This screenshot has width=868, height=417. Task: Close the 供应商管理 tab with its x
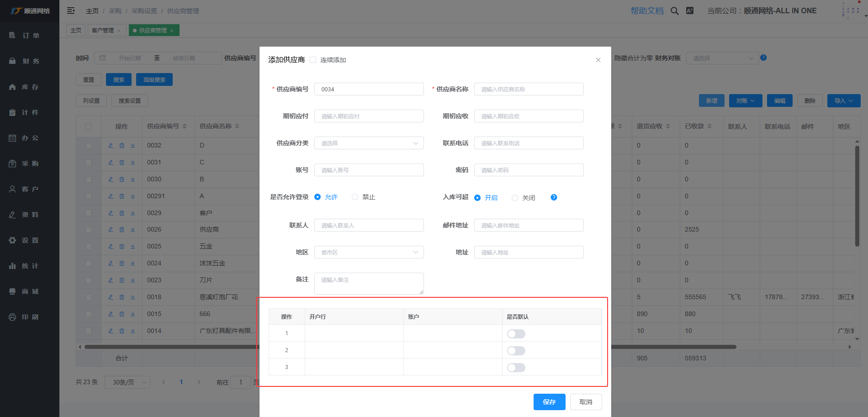click(x=172, y=31)
